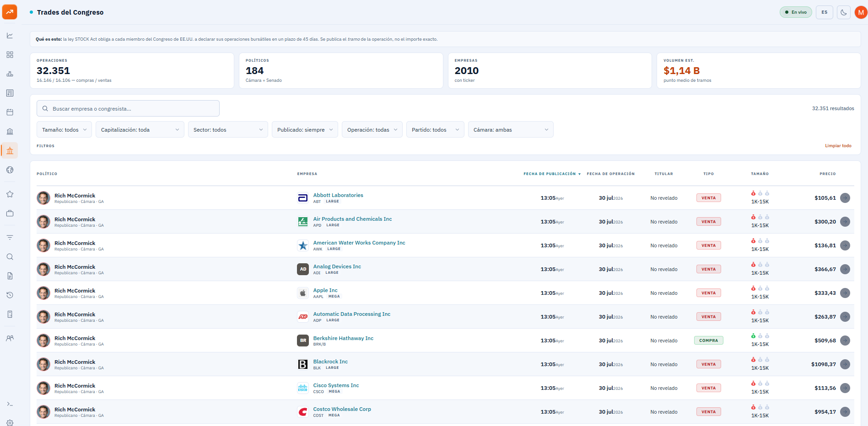The height and width of the screenshot is (426, 868).
Task: Open the arrow button on Costco Wholesale row
Action: coord(845,412)
